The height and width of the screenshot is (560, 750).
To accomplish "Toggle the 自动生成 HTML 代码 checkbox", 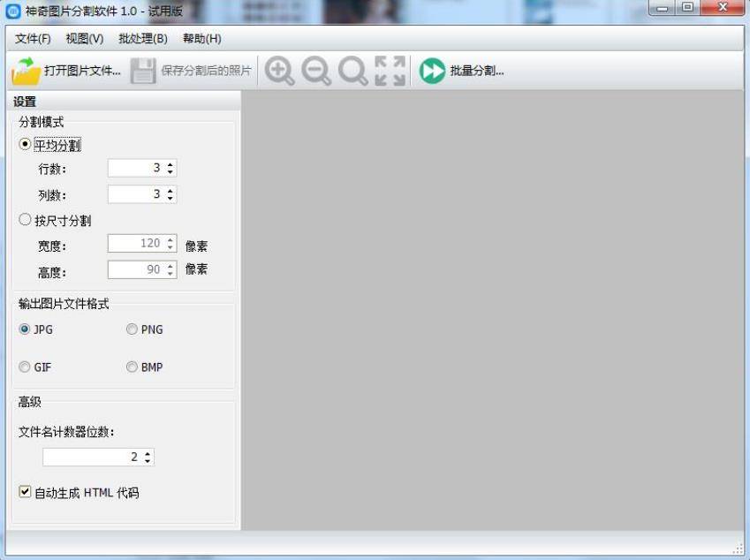I will pyautogui.click(x=25, y=491).
